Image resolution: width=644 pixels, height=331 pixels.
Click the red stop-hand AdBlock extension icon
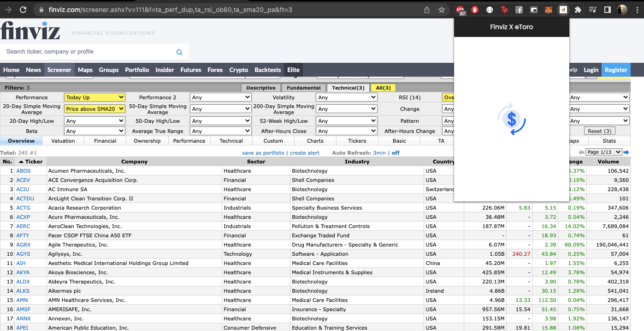(x=475, y=9)
